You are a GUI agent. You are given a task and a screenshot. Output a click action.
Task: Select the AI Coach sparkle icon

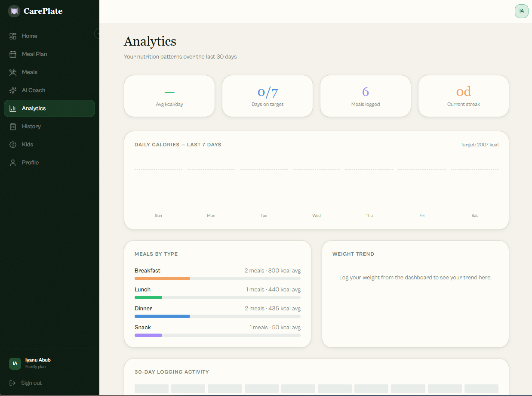tap(12, 90)
